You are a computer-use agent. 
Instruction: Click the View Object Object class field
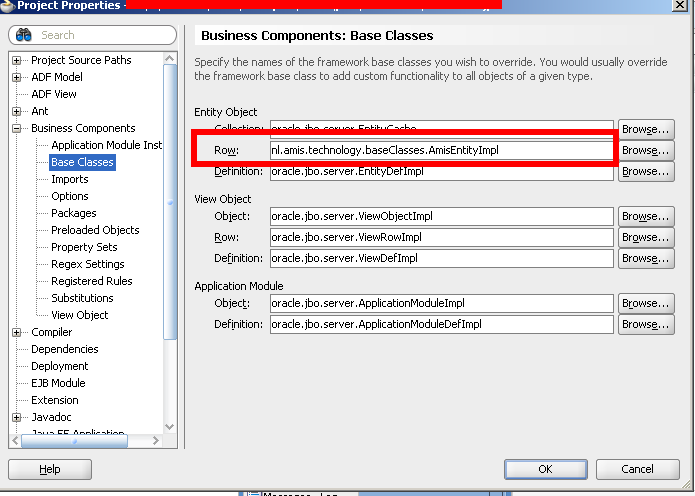(441, 216)
